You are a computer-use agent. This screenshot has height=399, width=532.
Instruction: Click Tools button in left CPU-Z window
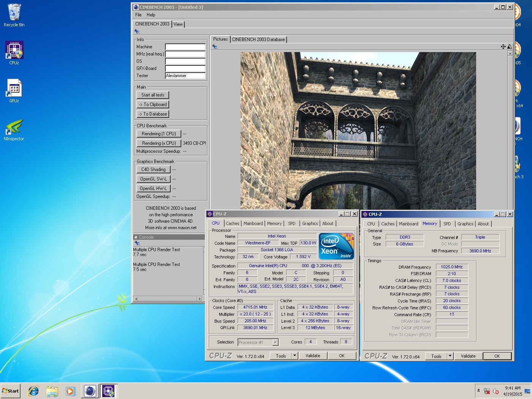(x=281, y=356)
